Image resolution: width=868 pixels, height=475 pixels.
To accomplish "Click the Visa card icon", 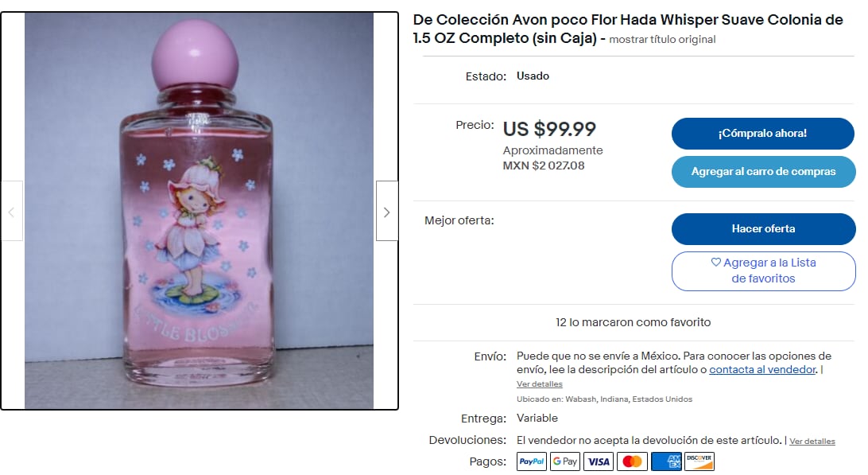I will click(599, 461).
